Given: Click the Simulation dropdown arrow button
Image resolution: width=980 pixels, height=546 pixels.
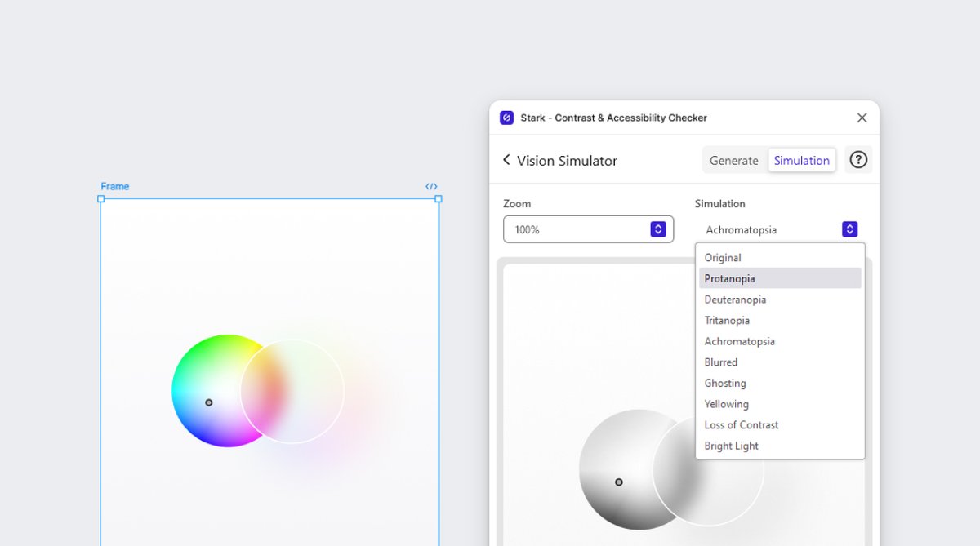Looking at the screenshot, I should pyautogui.click(x=849, y=229).
